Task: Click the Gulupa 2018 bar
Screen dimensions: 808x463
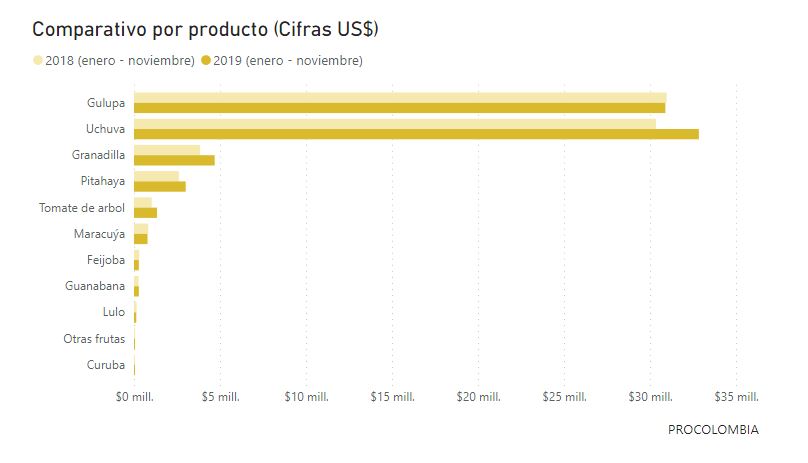Action: pos(400,97)
